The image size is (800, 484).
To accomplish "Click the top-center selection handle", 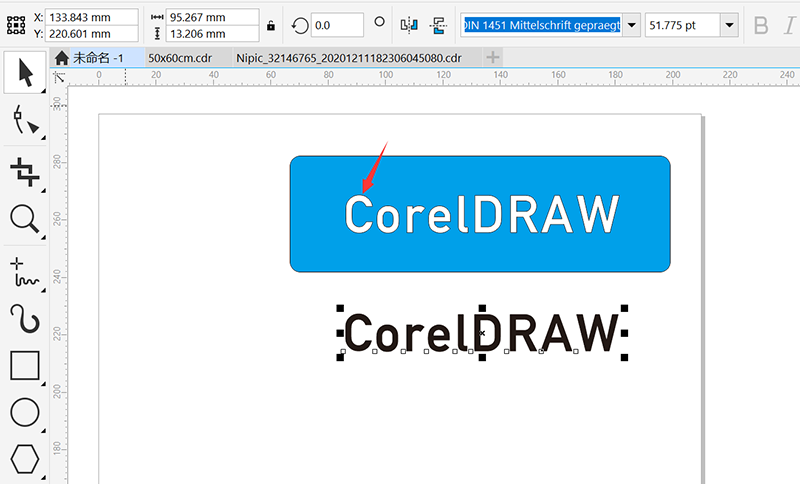I will click(x=482, y=308).
